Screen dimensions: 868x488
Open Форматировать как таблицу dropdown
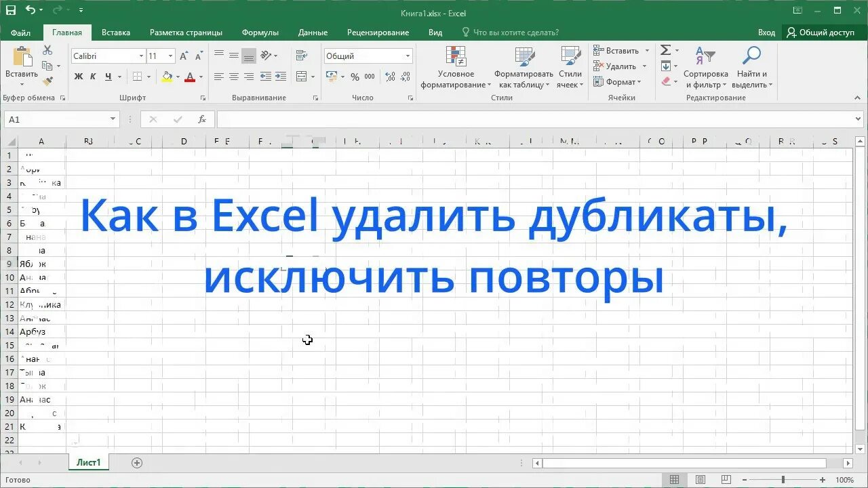coord(524,68)
